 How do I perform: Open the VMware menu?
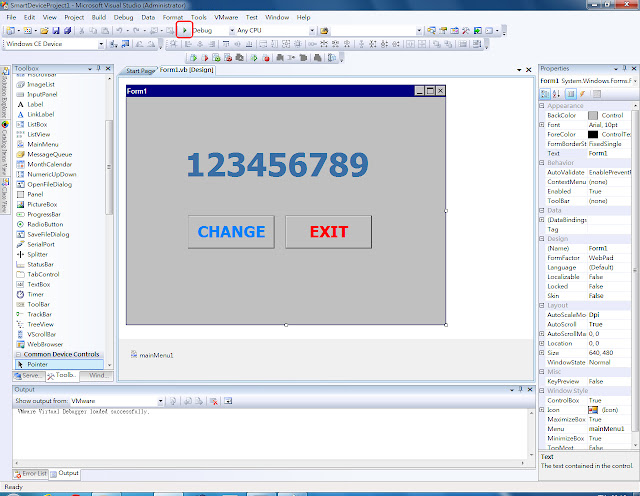point(226,17)
